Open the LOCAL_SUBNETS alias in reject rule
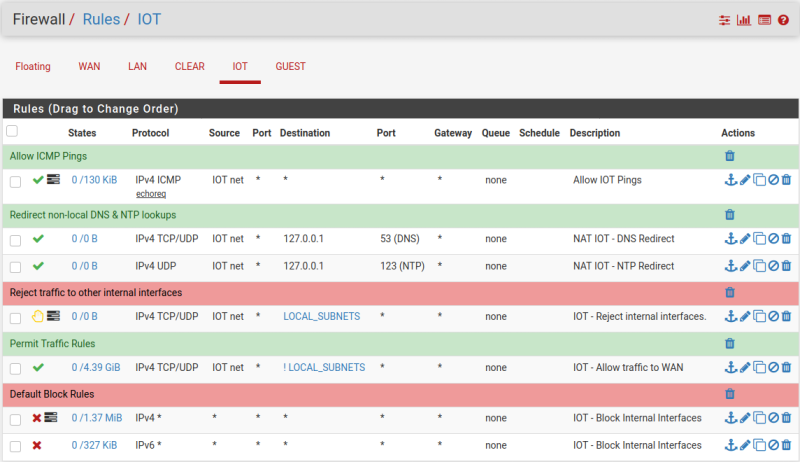The width and height of the screenshot is (800, 462). coord(322,317)
